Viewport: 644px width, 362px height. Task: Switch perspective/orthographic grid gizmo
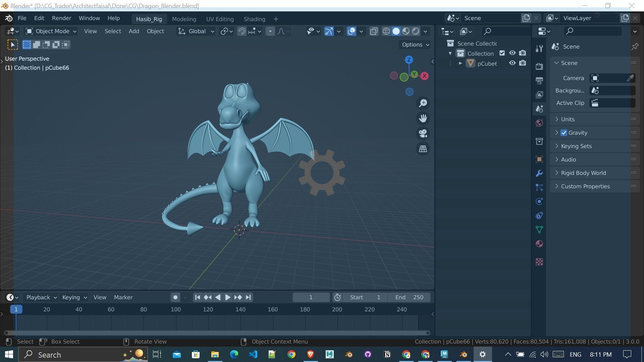[423, 148]
